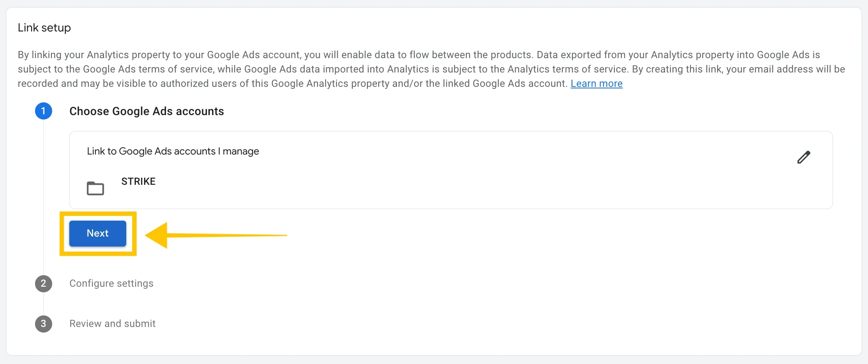Click Link to Google Ads accounts I manage
868x364 pixels.
(172, 151)
